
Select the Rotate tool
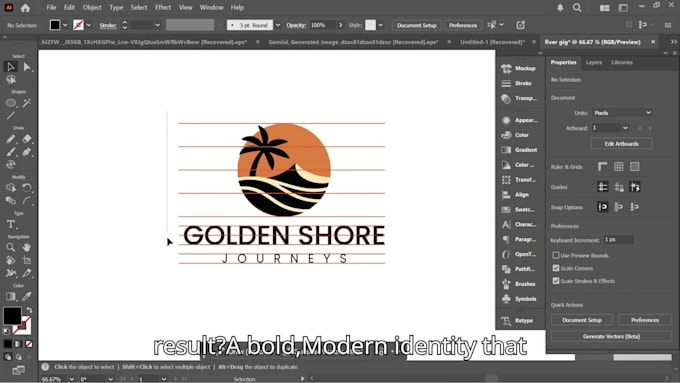coord(27,188)
